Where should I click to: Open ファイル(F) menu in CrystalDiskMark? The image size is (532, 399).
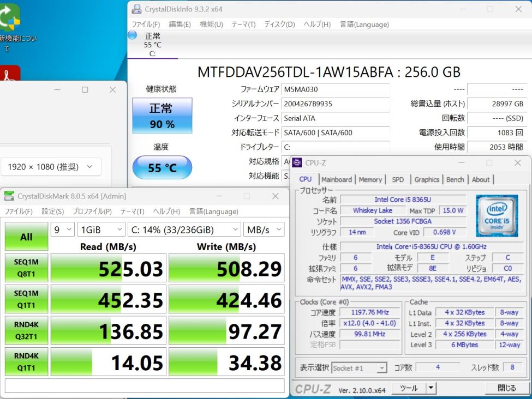coord(19,211)
